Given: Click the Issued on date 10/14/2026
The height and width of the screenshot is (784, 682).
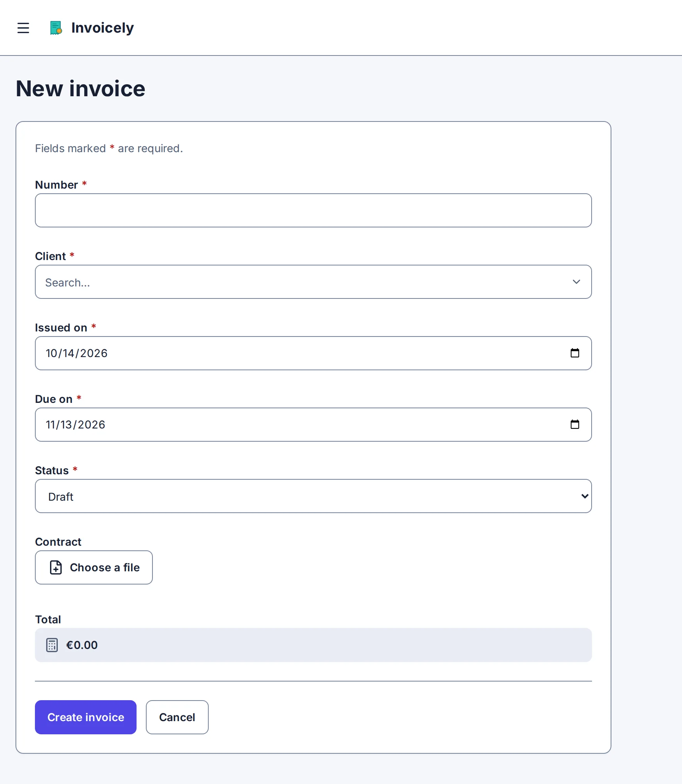Looking at the screenshot, I should pyautogui.click(x=76, y=353).
